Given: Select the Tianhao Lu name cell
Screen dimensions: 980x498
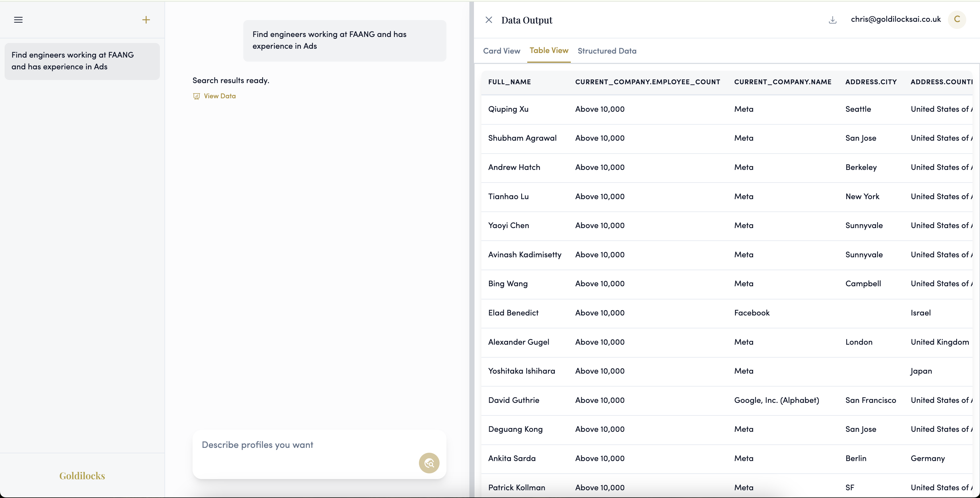Looking at the screenshot, I should [508, 197].
